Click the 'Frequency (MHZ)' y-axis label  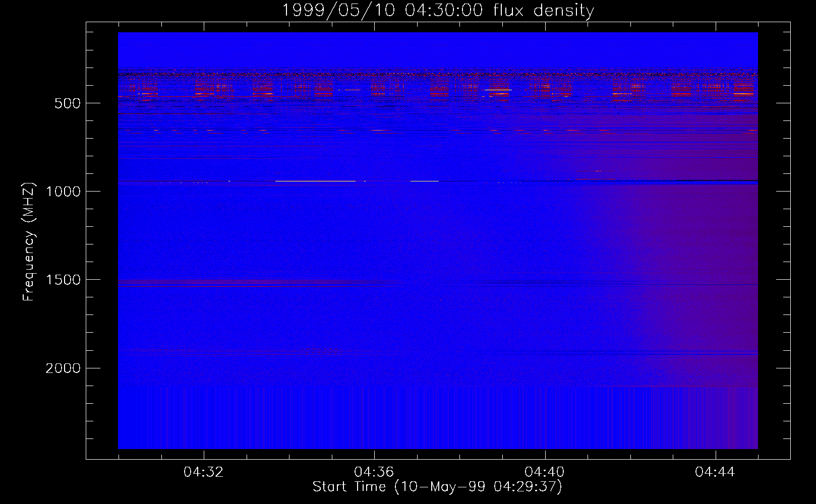[x=29, y=242]
